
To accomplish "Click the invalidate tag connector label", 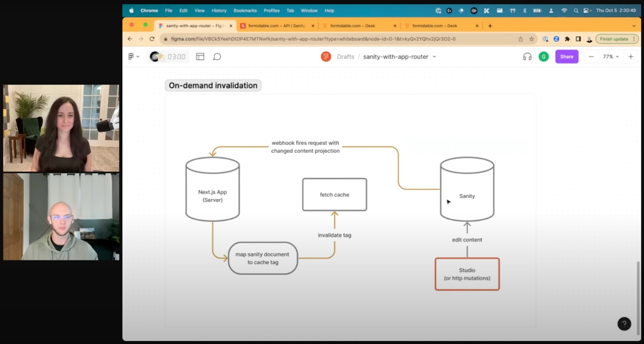I will [334, 235].
